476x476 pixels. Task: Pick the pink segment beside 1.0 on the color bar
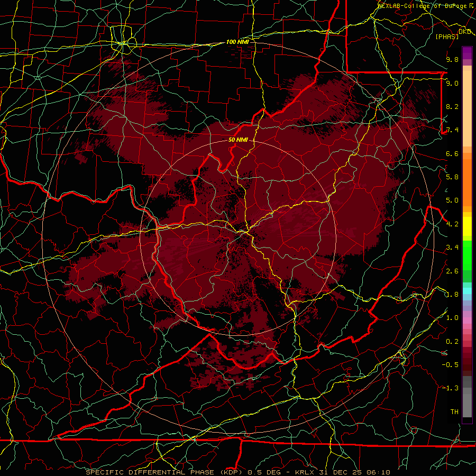click(467, 321)
